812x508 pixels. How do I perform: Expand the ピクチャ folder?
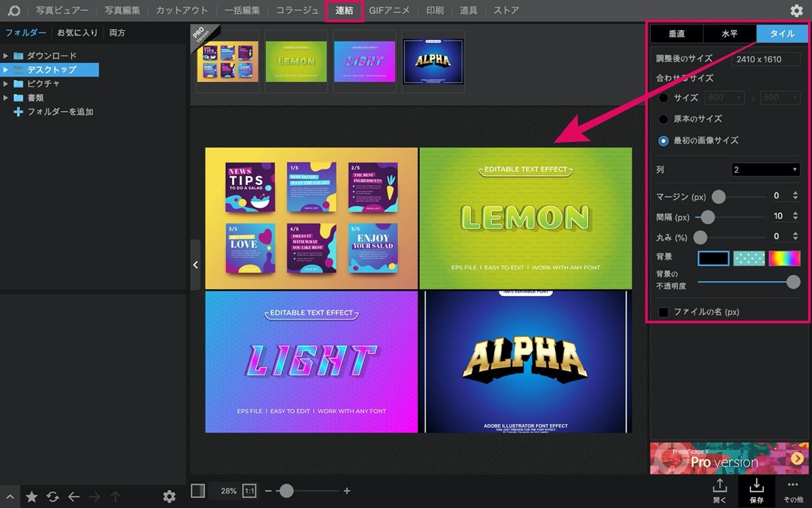point(6,84)
